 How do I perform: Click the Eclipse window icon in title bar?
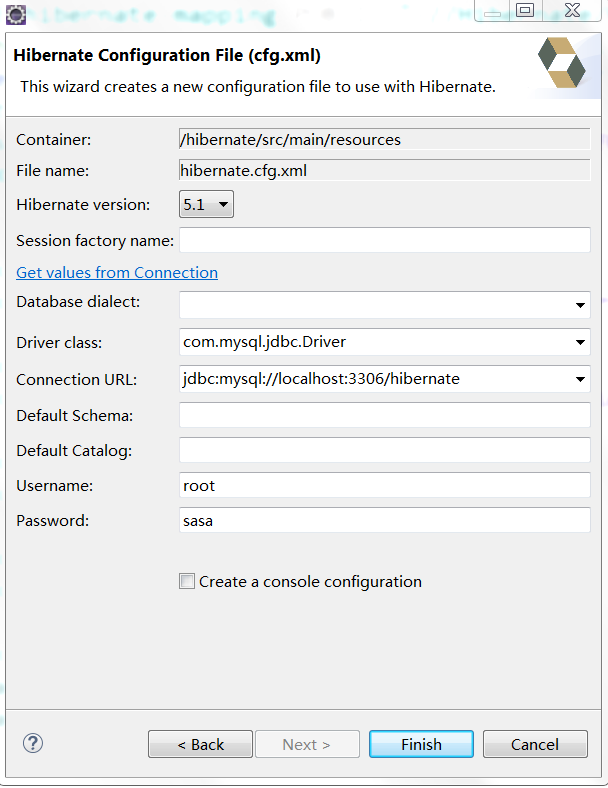[x=16, y=15]
